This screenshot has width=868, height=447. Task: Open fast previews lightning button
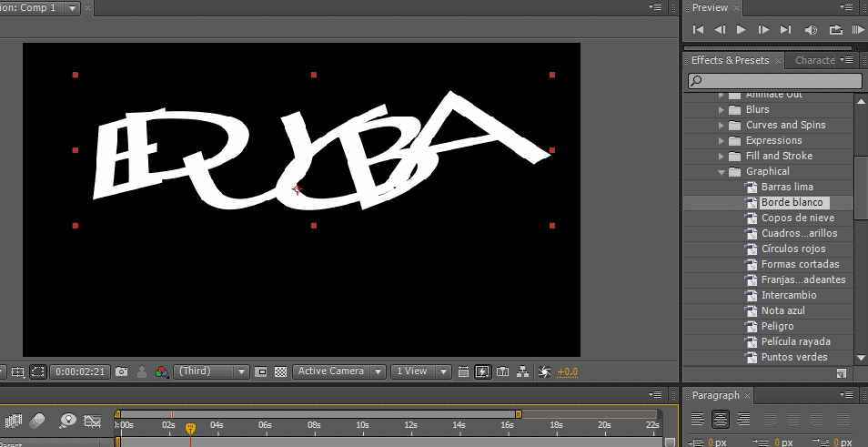[483, 371]
